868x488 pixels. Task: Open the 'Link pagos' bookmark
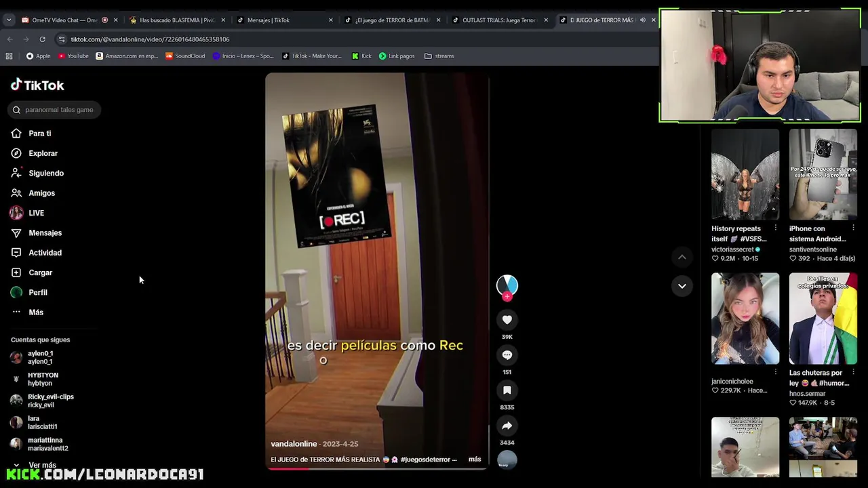pos(397,56)
